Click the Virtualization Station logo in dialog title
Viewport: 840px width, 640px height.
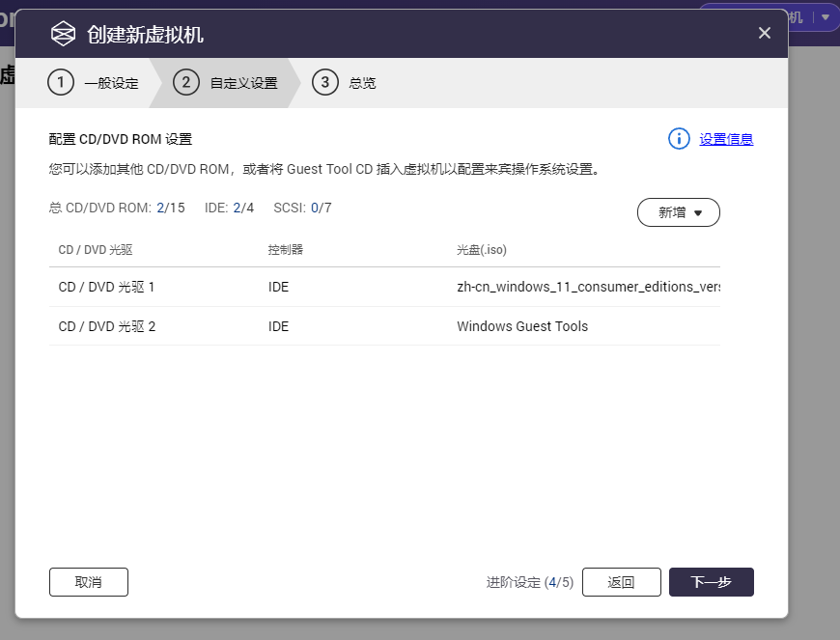pyautogui.click(x=63, y=35)
